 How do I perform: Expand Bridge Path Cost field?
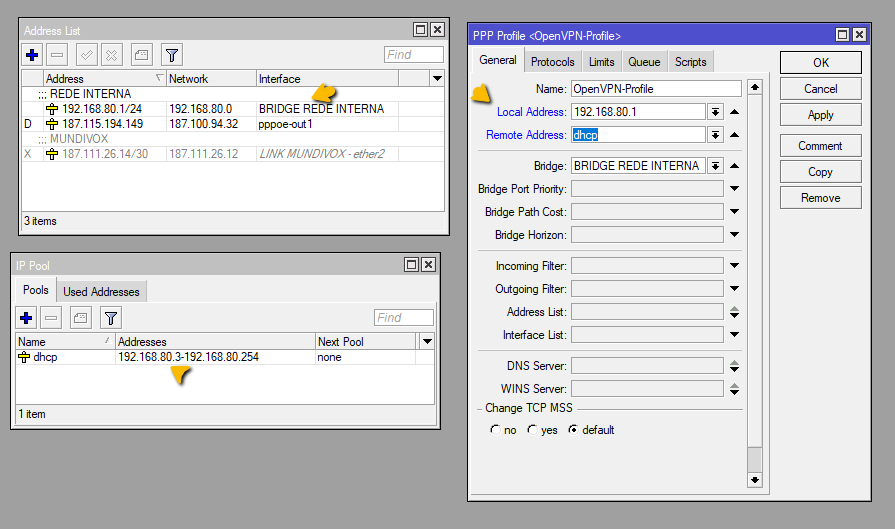pyautogui.click(x=735, y=212)
